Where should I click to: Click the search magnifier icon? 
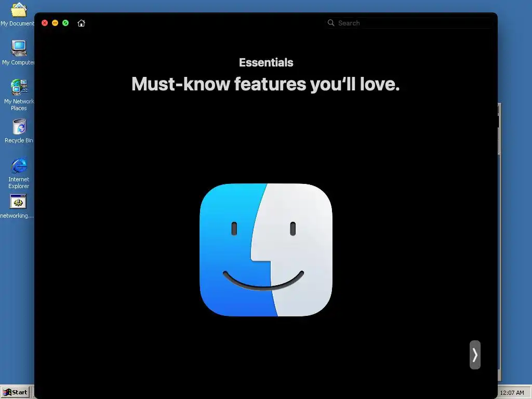[x=331, y=23]
